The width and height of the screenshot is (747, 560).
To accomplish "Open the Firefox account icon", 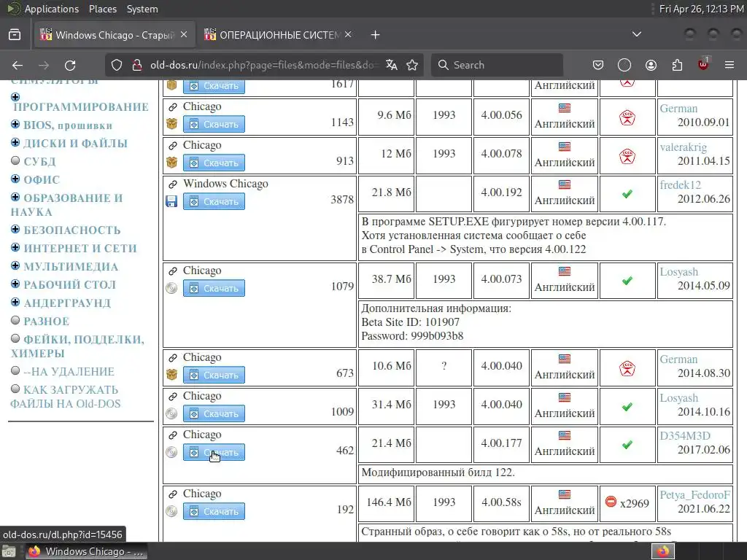I will 651,65.
